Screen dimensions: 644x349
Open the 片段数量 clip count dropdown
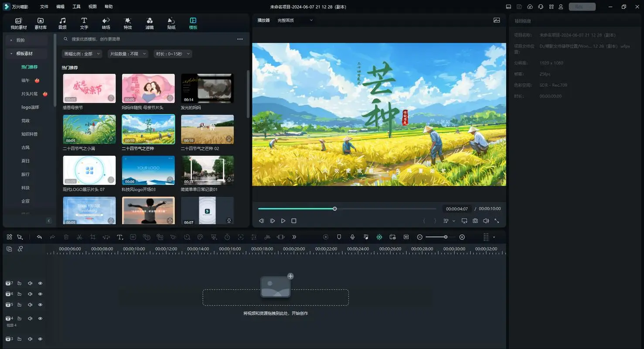click(x=127, y=54)
